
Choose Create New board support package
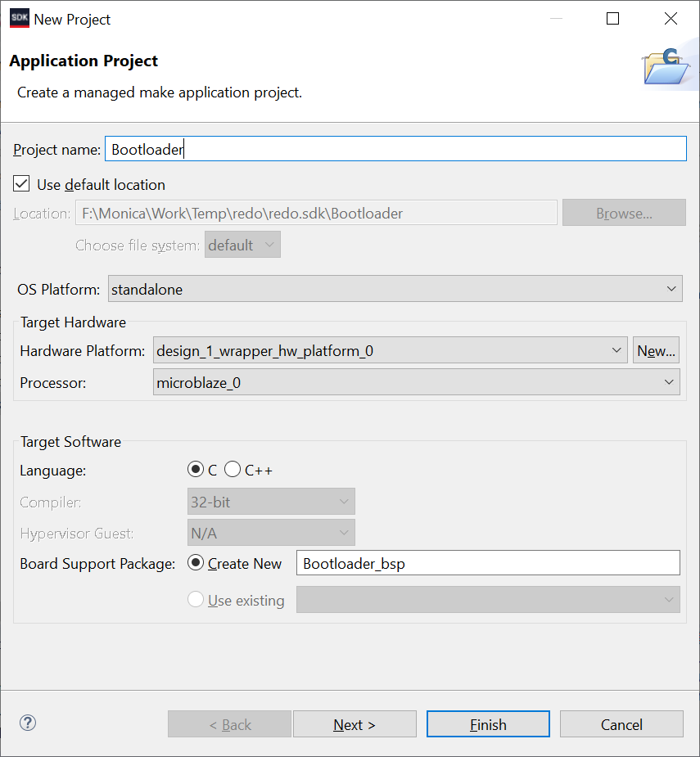[x=196, y=563]
